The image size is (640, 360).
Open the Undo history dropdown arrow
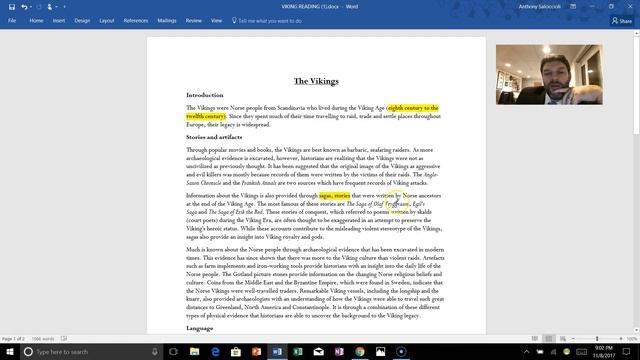point(31,7)
